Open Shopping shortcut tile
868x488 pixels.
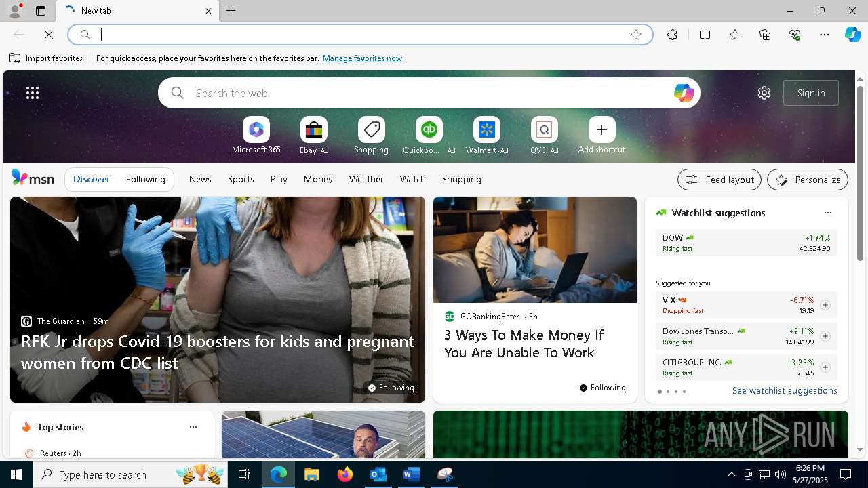(371, 136)
